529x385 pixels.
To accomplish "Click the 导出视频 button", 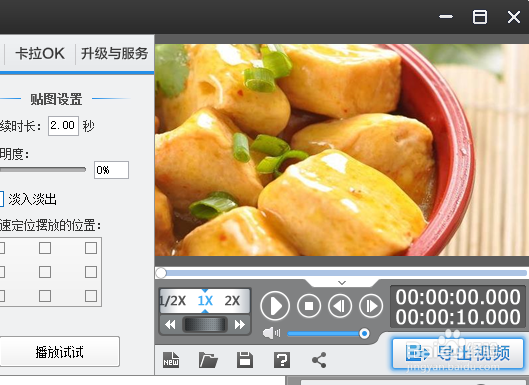I will 458,353.
